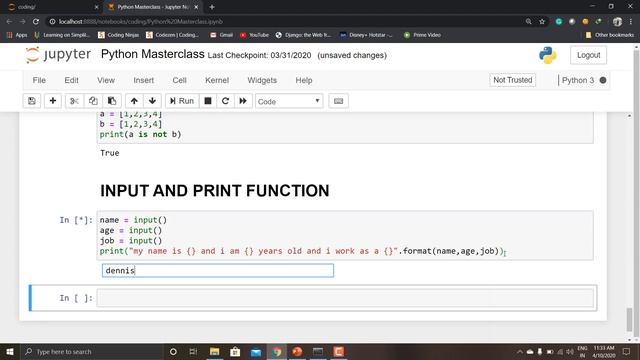Click the Logout button
This screenshot has height=360, width=640.
[x=588, y=55]
